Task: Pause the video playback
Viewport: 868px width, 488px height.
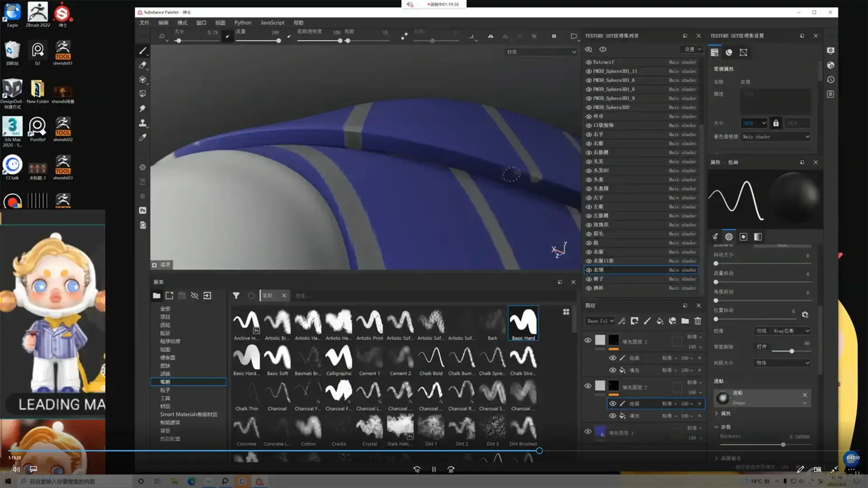Action: (x=434, y=469)
